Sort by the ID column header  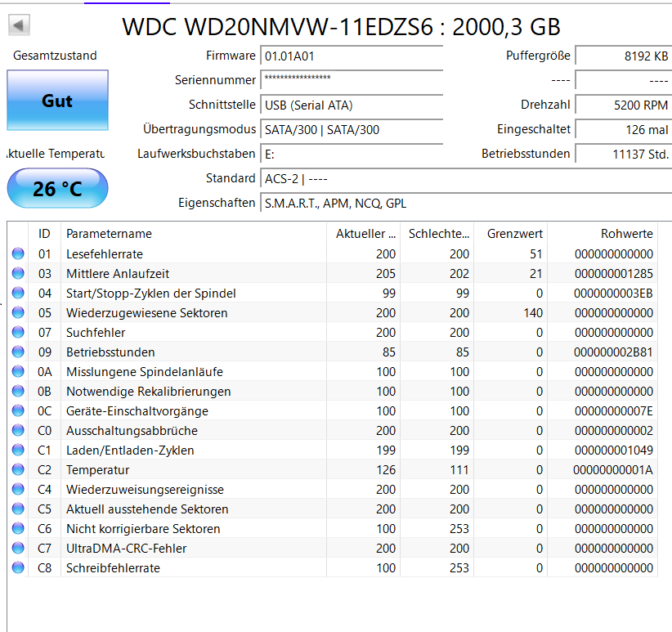(x=45, y=234)
